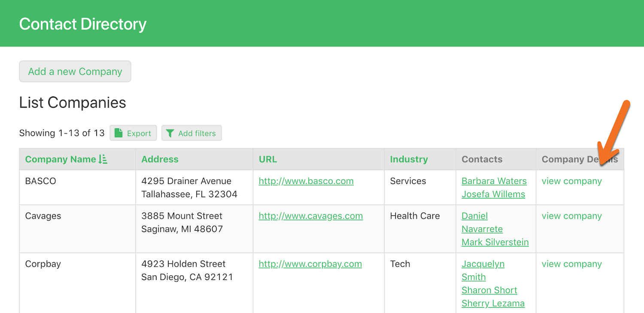The height and width of the screenshot is (313, 644).
Task: Sort by Address column header
Action: pyautogui.click(x=160, y=159)
